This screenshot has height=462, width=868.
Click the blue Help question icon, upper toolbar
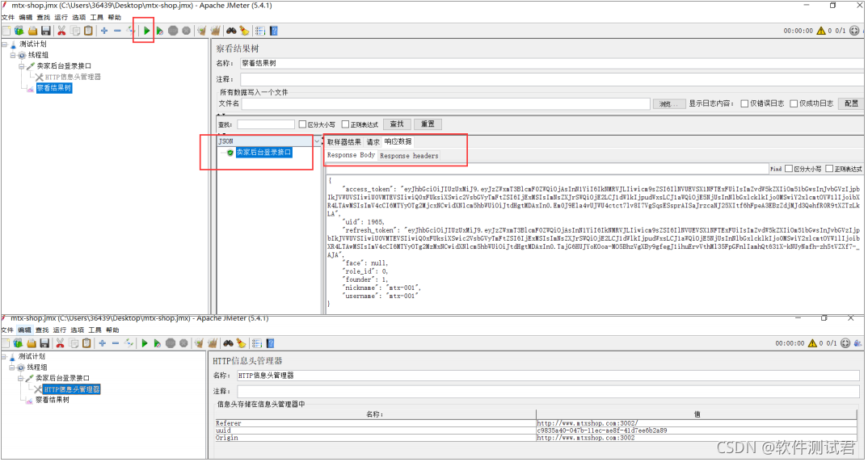(x=273, y=31)
